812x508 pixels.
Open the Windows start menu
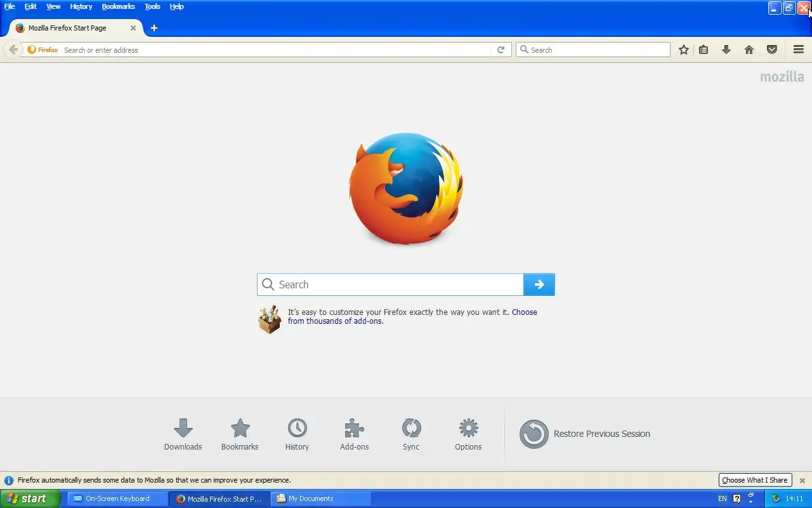30,498
